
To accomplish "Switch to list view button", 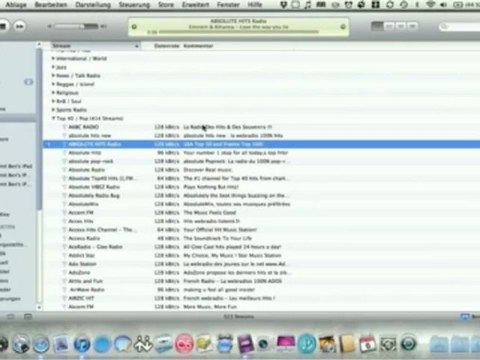I will (x=377, y=26).
